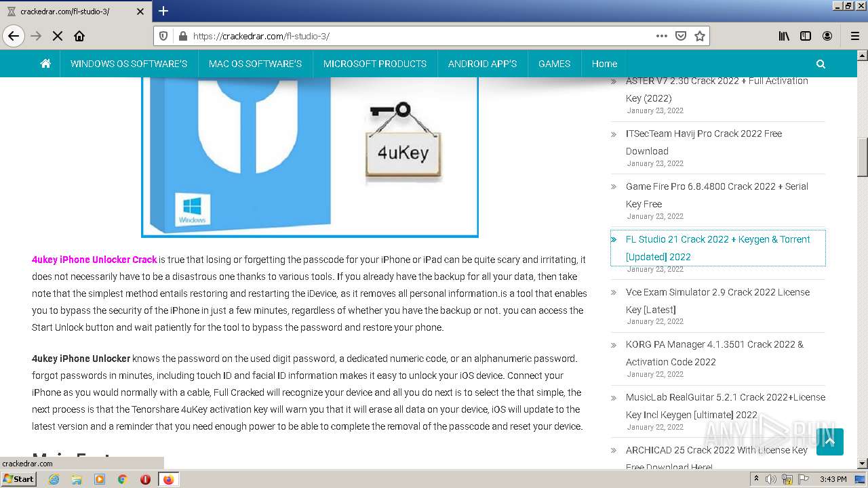Image resolution: width=868 pixels, height=488 pixels.
Task: Open FL Studio 21 Crack article
Action: (717, 248)
